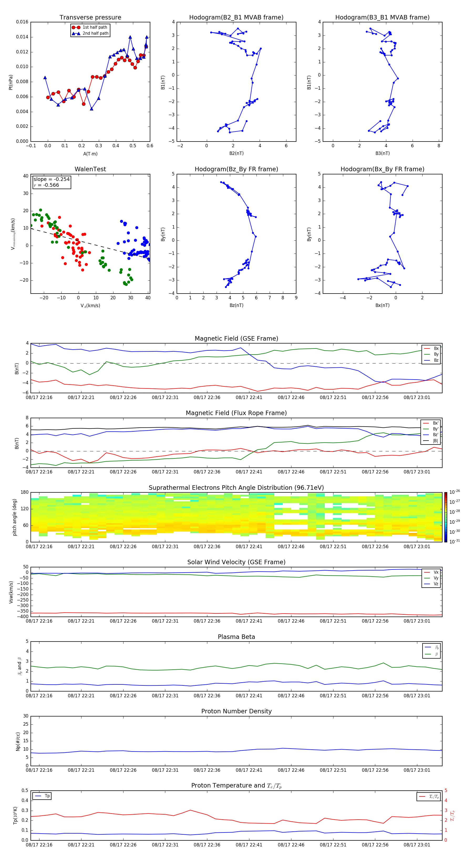Image resolution: width=473 pixels, height=868 pixels.
Task: Click the 'Magnetic Field (GSE Frame)' title
Action: 236,339
